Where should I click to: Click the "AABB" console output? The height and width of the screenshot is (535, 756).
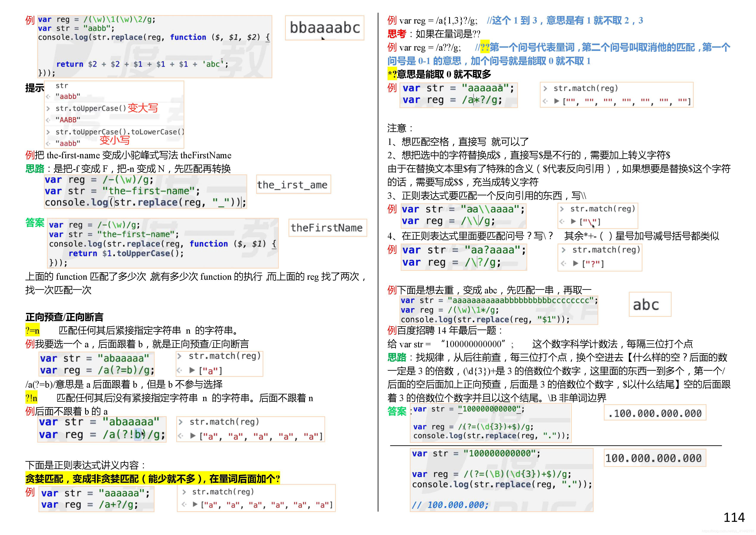68,120
